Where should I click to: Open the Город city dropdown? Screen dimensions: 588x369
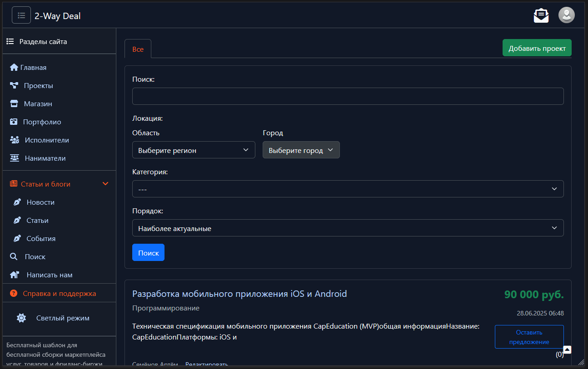tap(301, 150)
